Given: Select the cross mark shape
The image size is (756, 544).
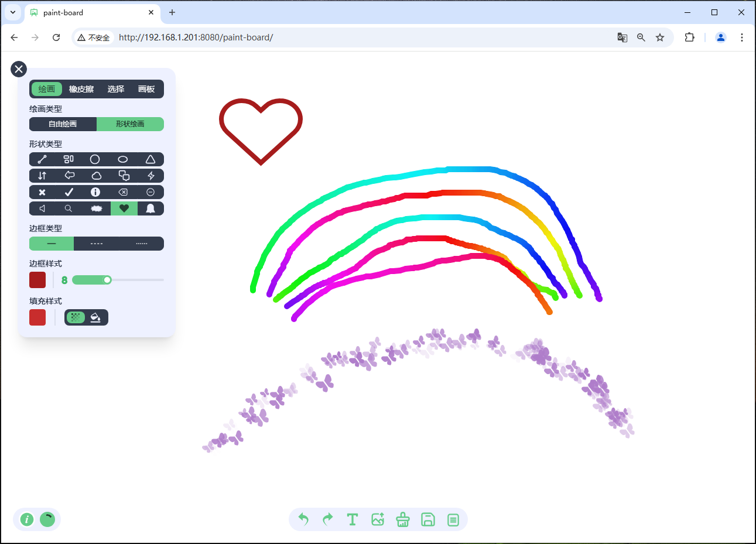Looking at the screenshot, I should point(42,192).
